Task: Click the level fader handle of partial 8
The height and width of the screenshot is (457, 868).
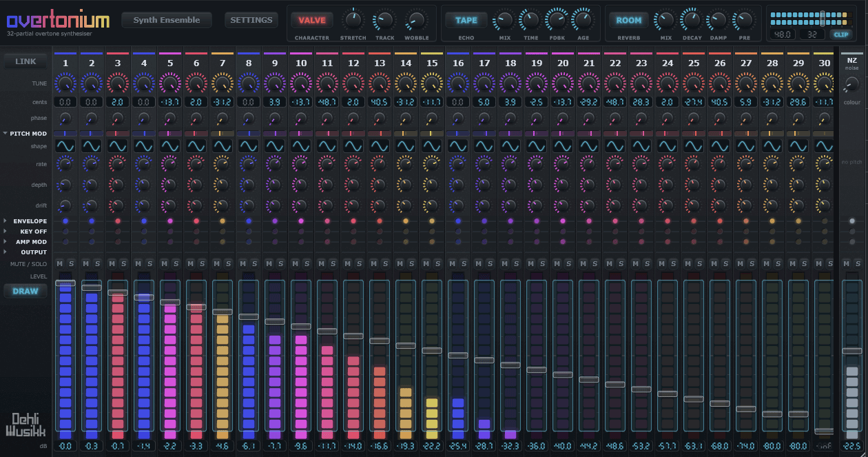Action: coord(249,316)
